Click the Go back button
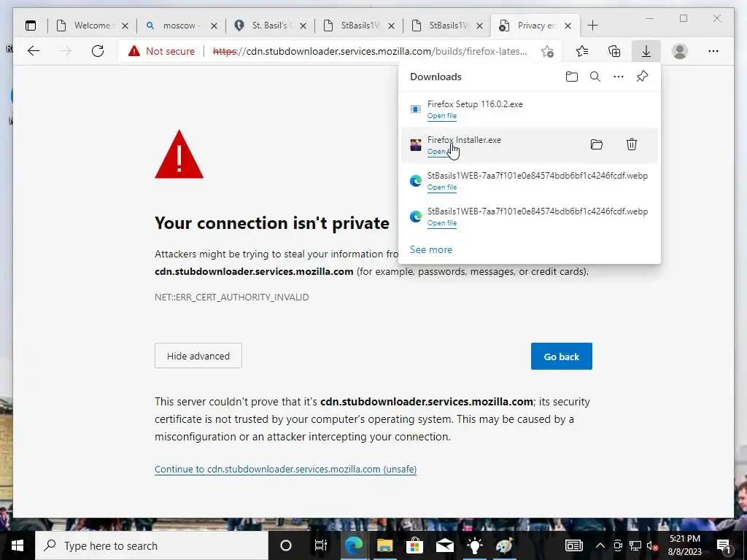Screen dimensions: 747x560 tap(561, 356)
